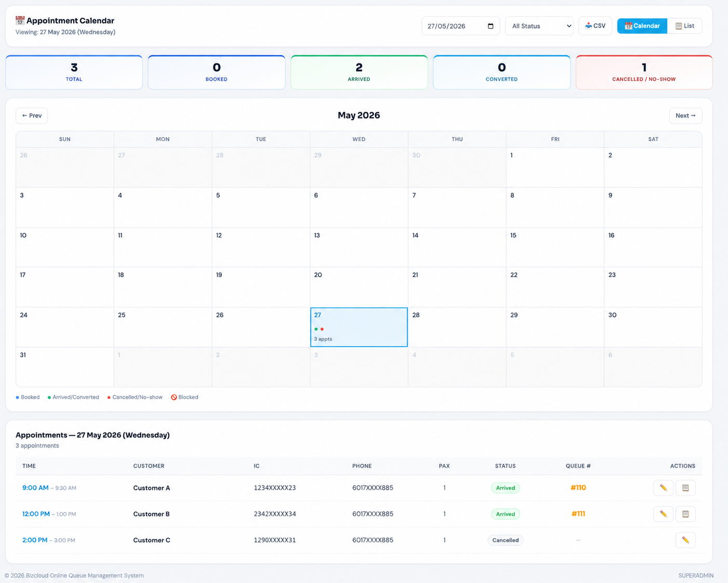Click the WED weekday column header
This screenshot has height=583, width=728.
click(359, 139)
